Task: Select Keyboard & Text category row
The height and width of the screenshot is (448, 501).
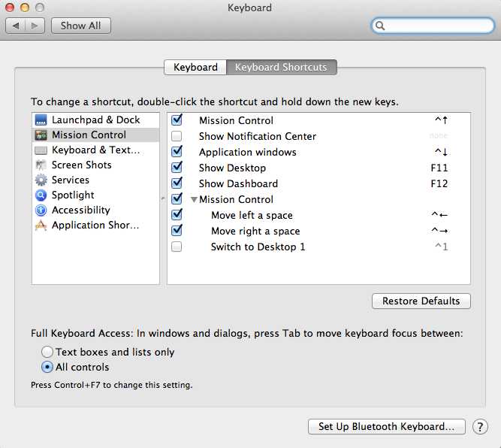Action: (96, 150)
